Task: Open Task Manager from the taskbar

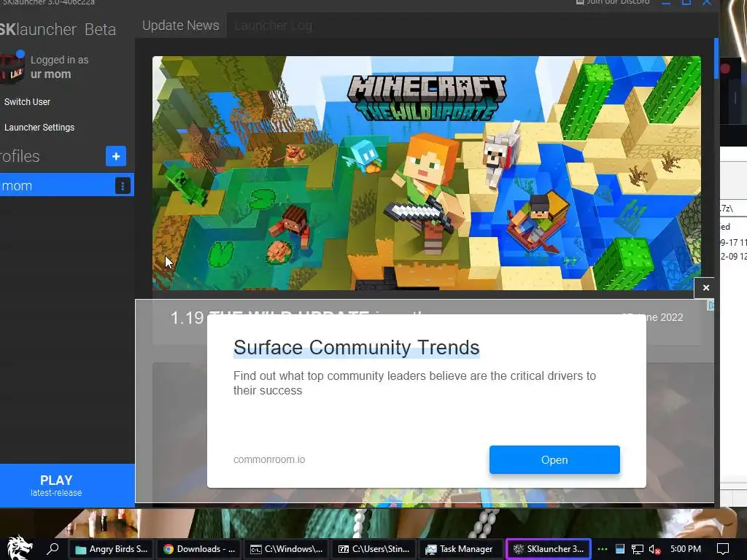Action: (460, 549)
